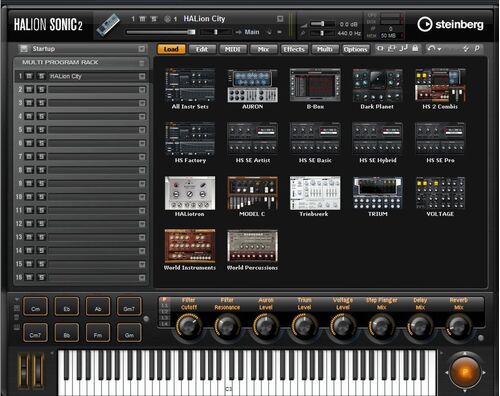Expand the slot 2 program dropdown
This screenshot has height=396, width=500.
click(x=142, y=90)
